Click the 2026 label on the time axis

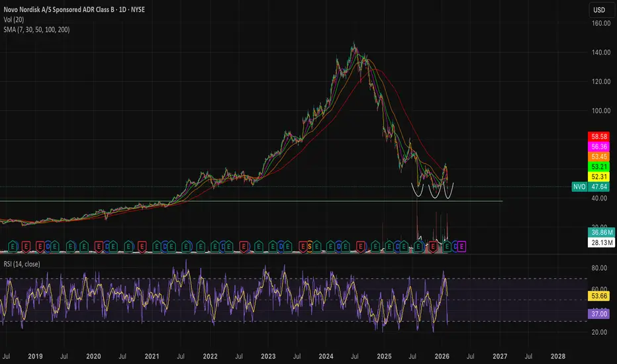point(442,356)
